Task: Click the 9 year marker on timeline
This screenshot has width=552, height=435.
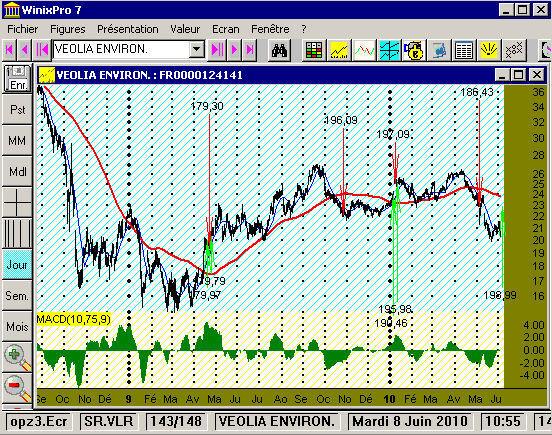Action: (x=128, y=399)
